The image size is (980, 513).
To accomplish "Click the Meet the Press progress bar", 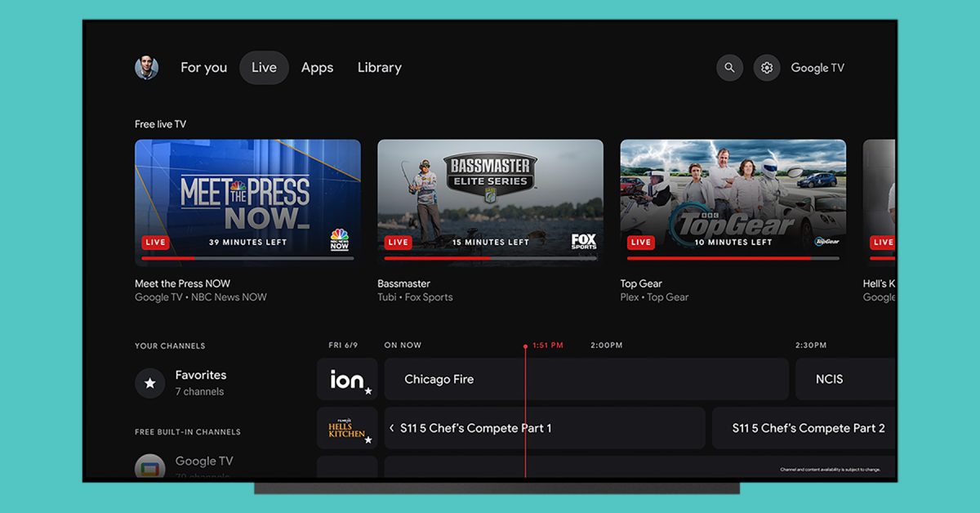I will pos(247,258).
